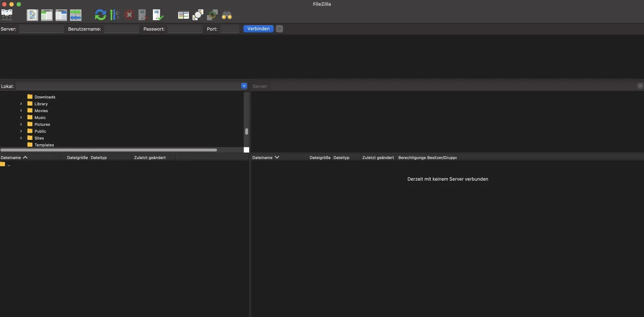The height and width of the screenshot is (317, 644).
Task: Click the Verbinden button
Action: (x=258, y=29)
